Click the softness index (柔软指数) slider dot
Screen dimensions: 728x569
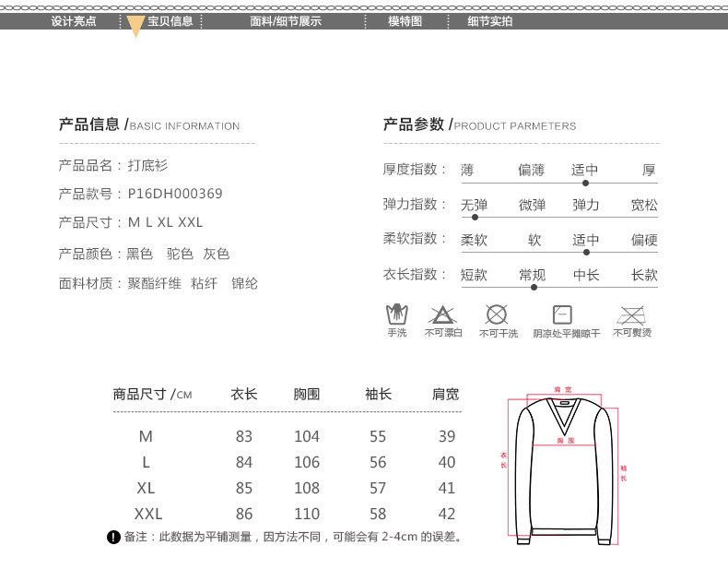[x=586, y=252]
